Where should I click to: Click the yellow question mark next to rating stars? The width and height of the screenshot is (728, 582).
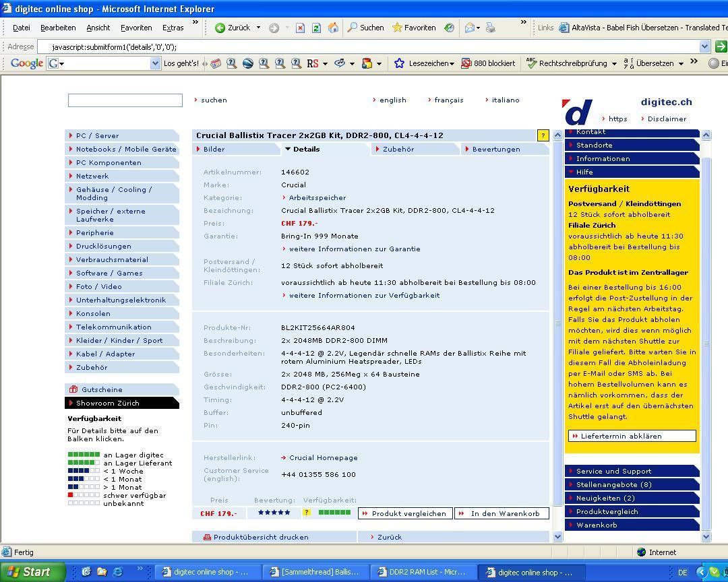pos(307,513)
